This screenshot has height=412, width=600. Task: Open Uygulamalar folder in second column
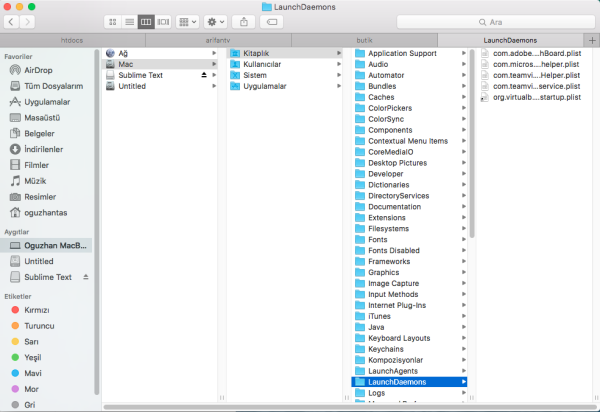(x=285, y=86)
